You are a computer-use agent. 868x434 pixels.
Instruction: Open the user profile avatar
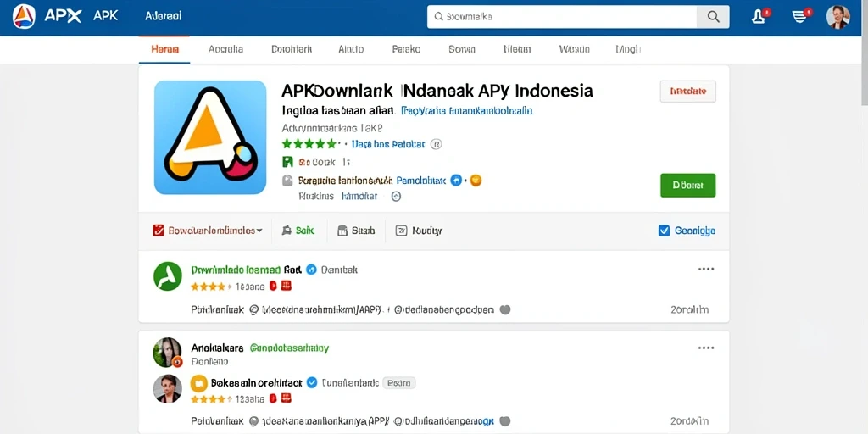(837, 17)
